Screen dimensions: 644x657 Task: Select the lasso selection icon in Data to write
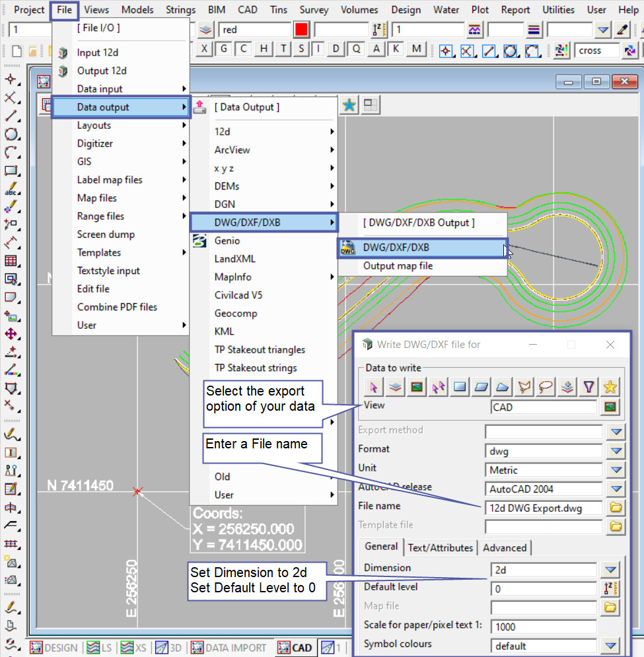coord(546,388)
